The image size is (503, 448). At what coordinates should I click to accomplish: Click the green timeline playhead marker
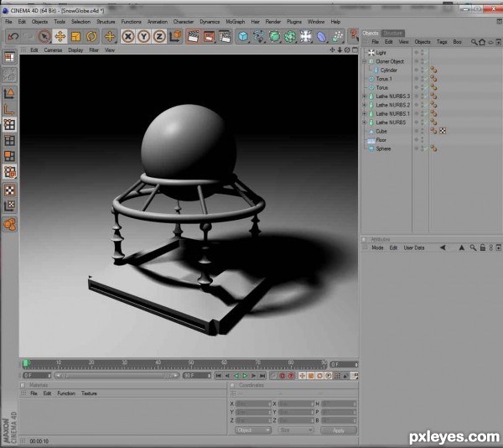pos(26,363)
